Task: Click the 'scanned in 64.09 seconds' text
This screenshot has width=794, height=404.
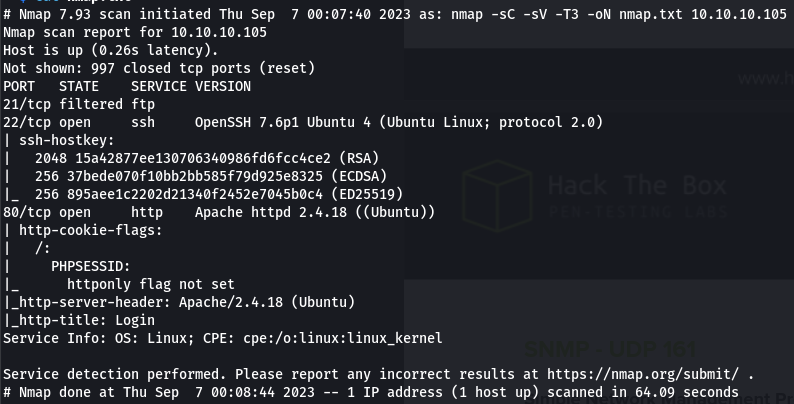Action: click(643, 393)
